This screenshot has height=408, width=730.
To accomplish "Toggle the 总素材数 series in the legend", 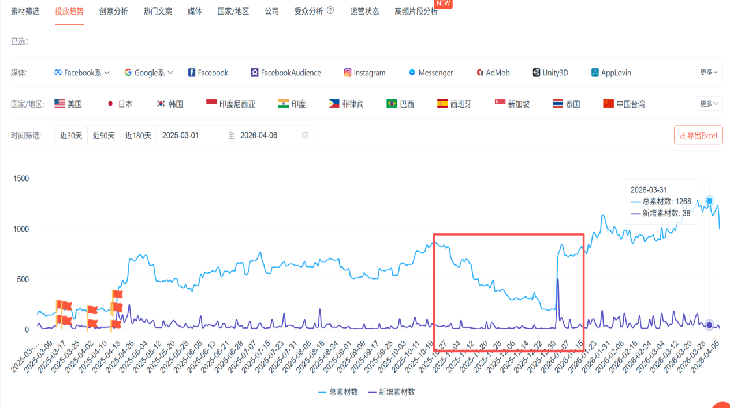I will point(337,393).
